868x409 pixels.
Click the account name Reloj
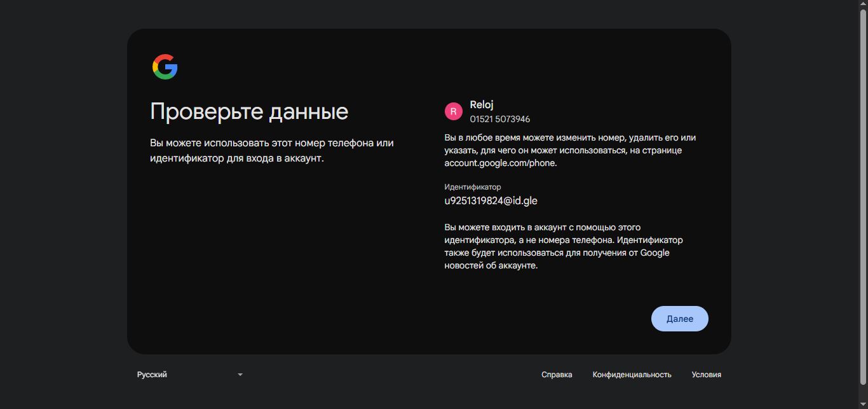482,105
